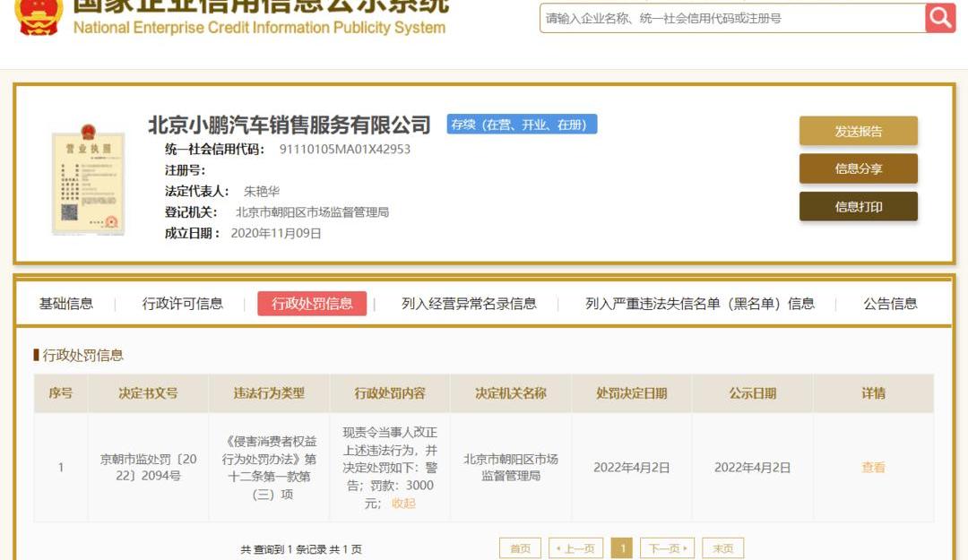Click the National Enterprise Credit Information Publicity System title
968x560 pixels.
click(x=259, y=28)
